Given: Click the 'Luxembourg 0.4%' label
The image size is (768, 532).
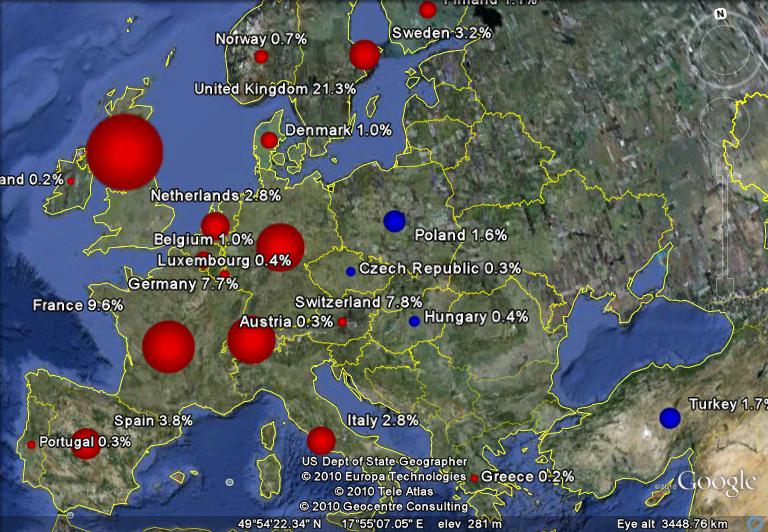Looking at the screenshot, I should [224, 261].
